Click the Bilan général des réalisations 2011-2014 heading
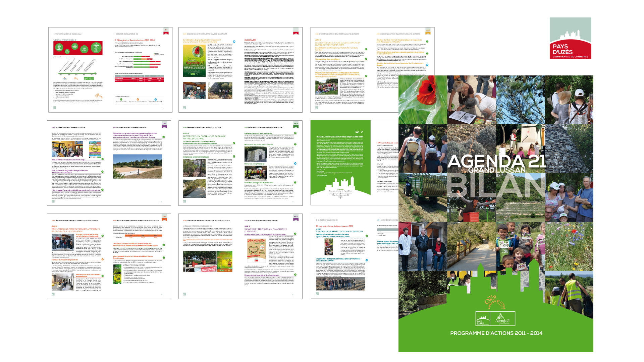The height and width of the screenshot is (362, 644). click(135, 40)
